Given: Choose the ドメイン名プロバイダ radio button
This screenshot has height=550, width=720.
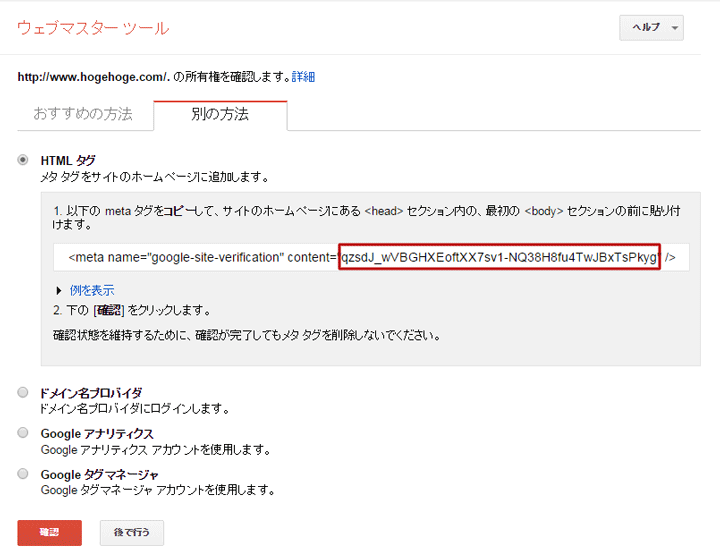Looking at the screenshot, I should click(23, 393).
